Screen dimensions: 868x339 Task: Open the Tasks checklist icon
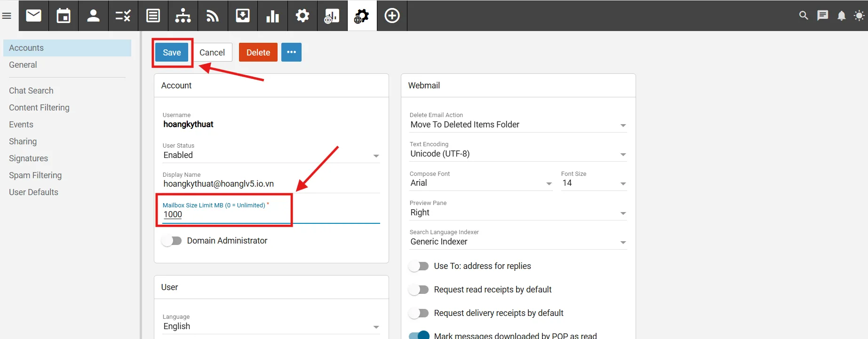pos(123,16)
